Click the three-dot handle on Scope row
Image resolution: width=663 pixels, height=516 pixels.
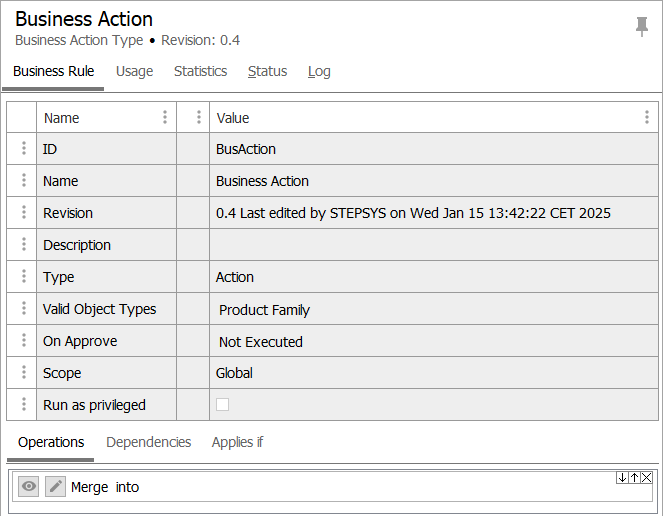tap(22, 373)
